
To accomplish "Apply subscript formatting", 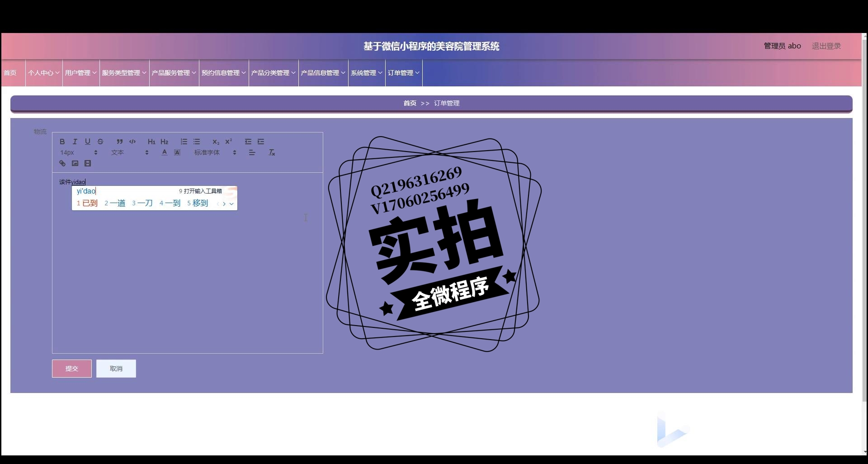I will [x=216, y=142].
